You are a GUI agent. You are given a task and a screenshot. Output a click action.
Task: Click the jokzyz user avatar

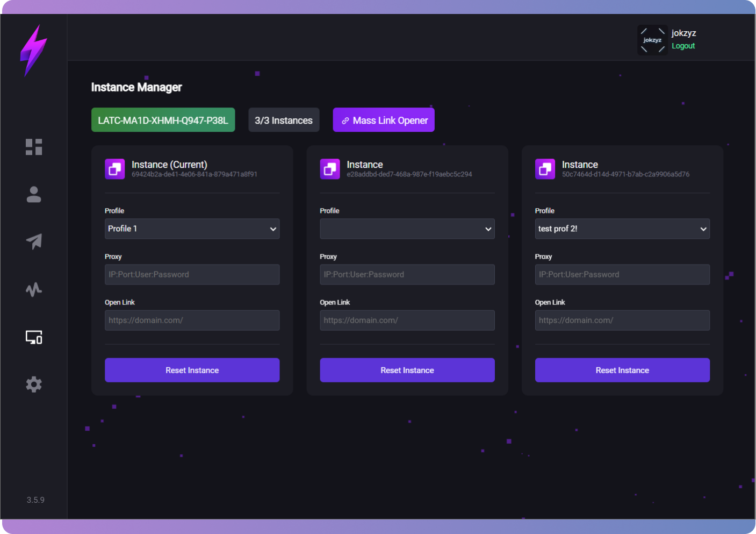tap(652, 40)
